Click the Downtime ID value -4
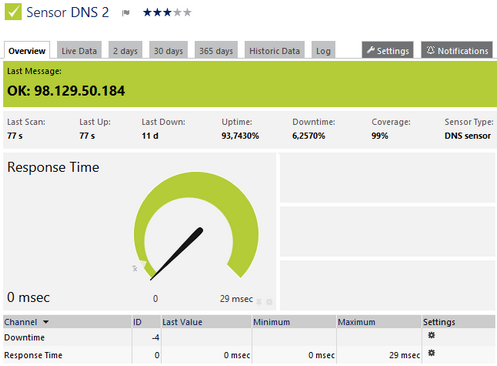 click(x=156, y=337)
